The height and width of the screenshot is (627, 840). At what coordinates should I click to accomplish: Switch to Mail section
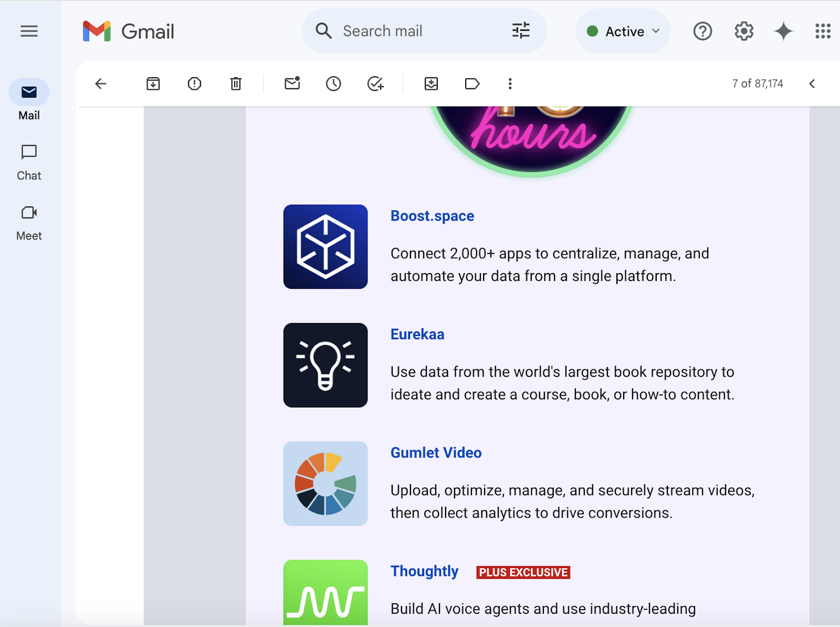pyautogui.click(x=29, y=101)
